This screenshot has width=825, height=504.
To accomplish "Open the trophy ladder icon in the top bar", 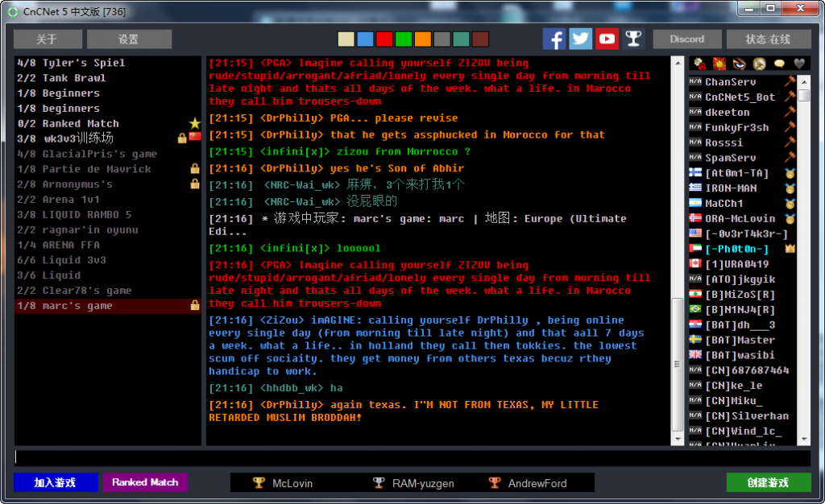I will (x=634, y=39).
